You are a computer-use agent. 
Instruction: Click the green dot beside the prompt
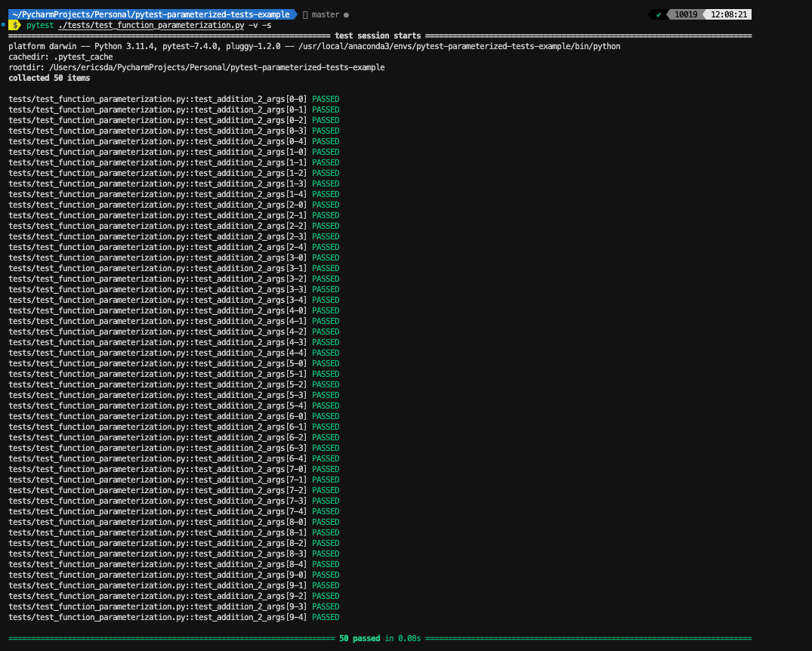(5, 24)
